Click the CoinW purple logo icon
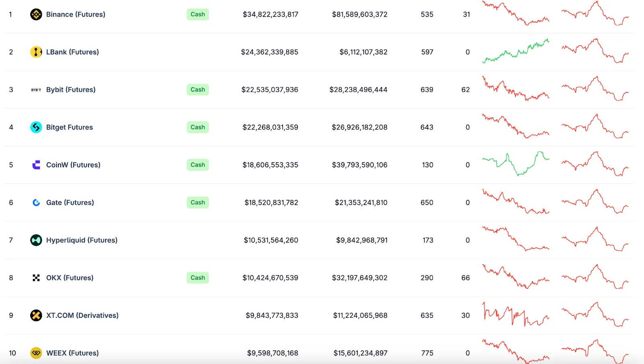Screen dimensions: 644x364 click(36, 165)
